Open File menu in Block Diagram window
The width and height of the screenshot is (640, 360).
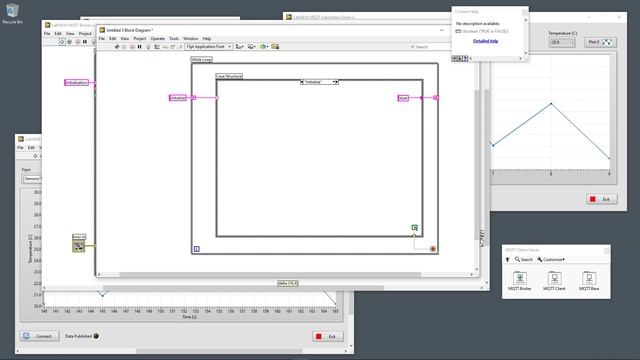pyautogui.click(x=102, y=38)
